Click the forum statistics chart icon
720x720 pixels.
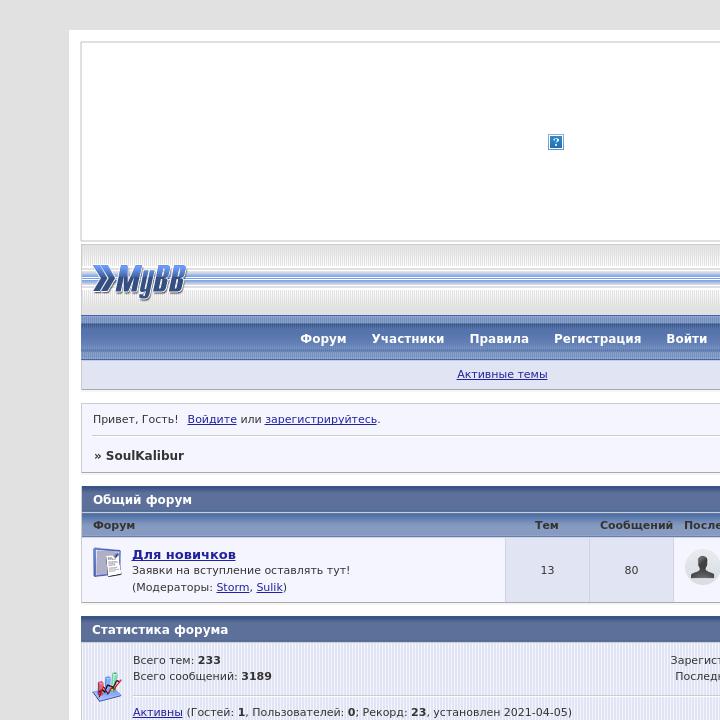point(107,686)
